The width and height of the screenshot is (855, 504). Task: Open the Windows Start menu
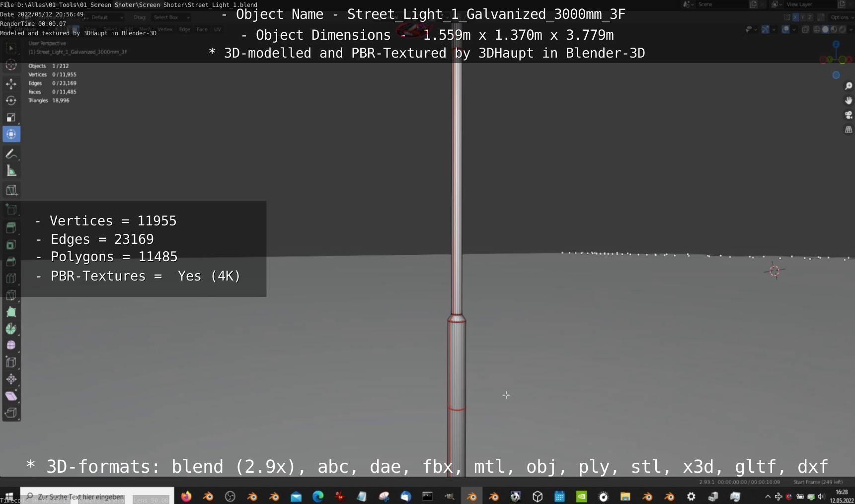click(9, 496)
